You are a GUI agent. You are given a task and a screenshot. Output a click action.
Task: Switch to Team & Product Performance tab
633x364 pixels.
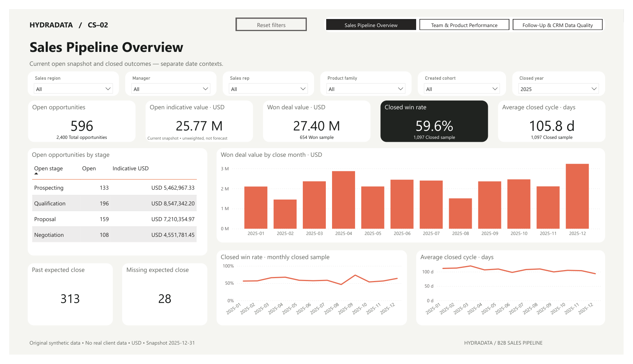[x=464, y=25]
